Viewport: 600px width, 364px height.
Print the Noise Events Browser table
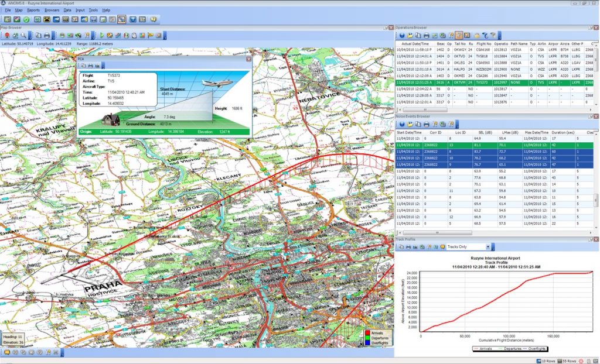coord(427,124)
